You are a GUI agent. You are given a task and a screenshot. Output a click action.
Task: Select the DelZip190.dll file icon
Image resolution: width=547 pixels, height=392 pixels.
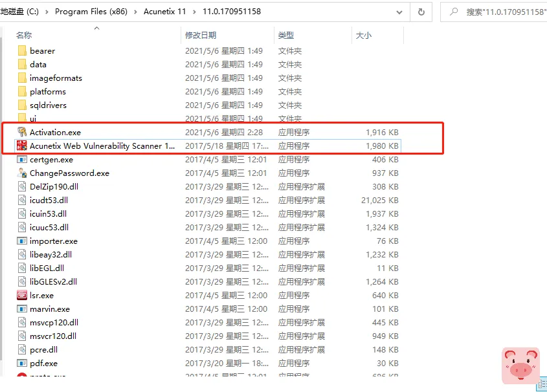point(22,186)
